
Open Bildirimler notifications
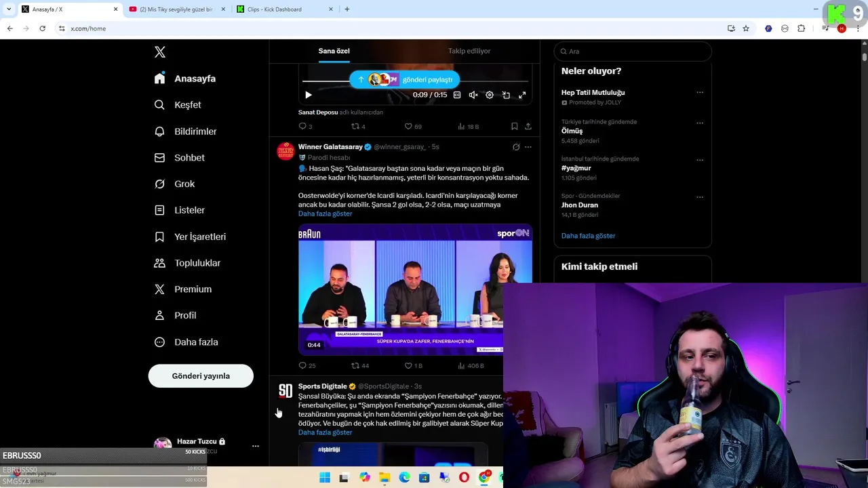tap(185, 131)
